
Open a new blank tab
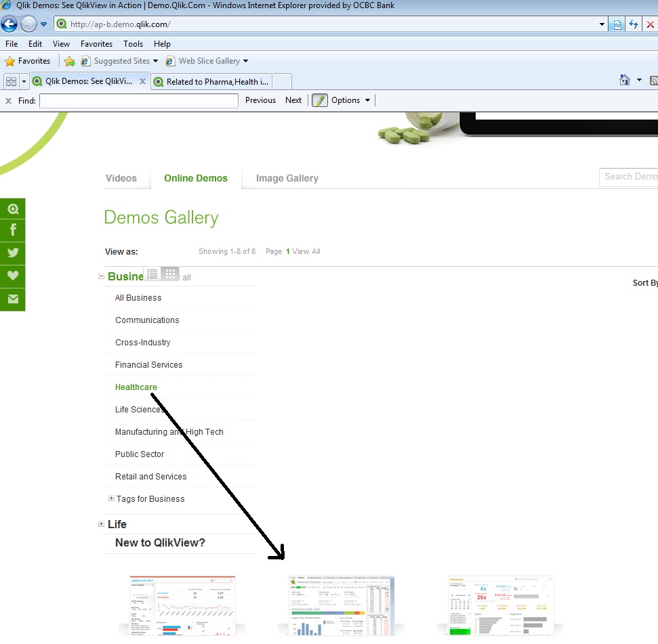click(x=282, y=82)
